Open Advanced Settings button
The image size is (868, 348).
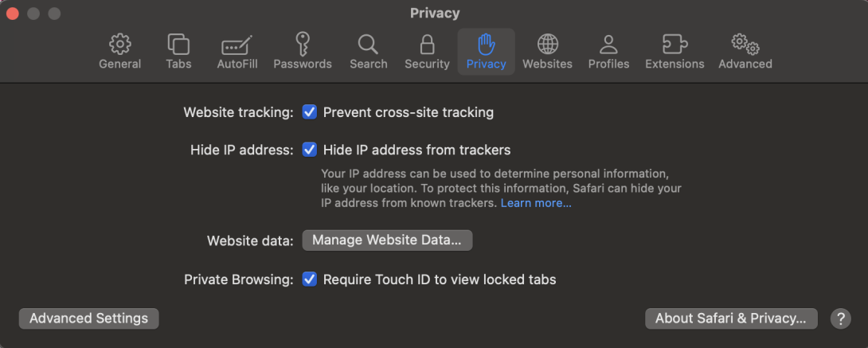(x=88, y=319)
